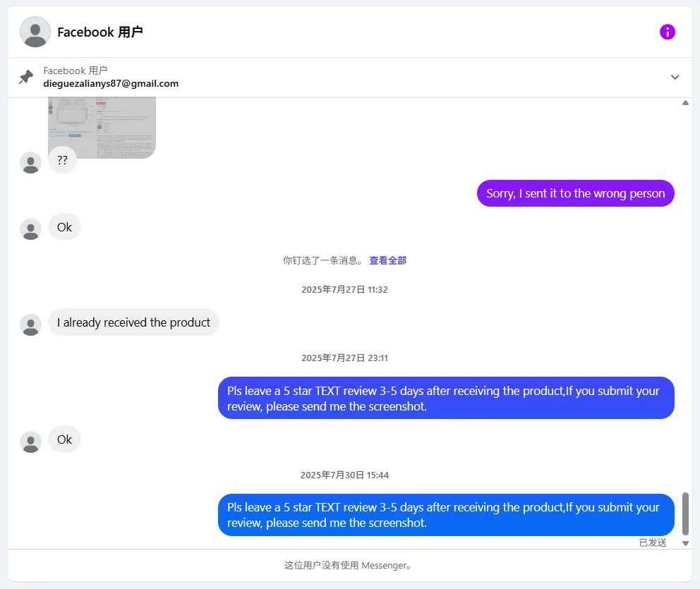Click sender avatar beside the '??' message
This screenshot has height=589, width=700.
click(x=30, y=162)
